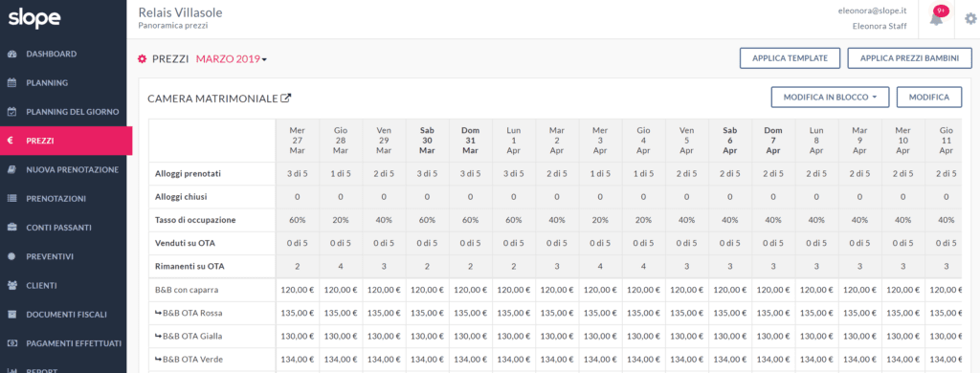Click the Mer 27 Mar column header
This screenshot has height=373, width=980.
tap(298, 141)
